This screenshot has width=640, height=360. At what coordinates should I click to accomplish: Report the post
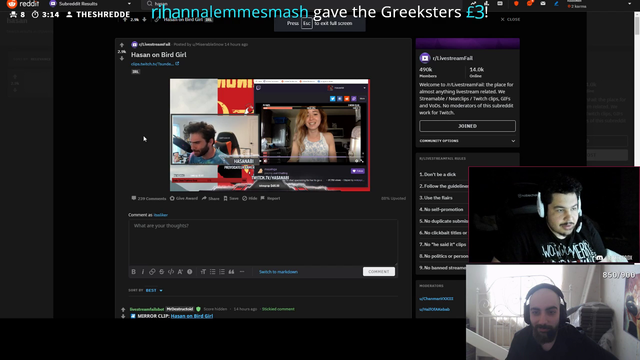(x=270, y=198)
